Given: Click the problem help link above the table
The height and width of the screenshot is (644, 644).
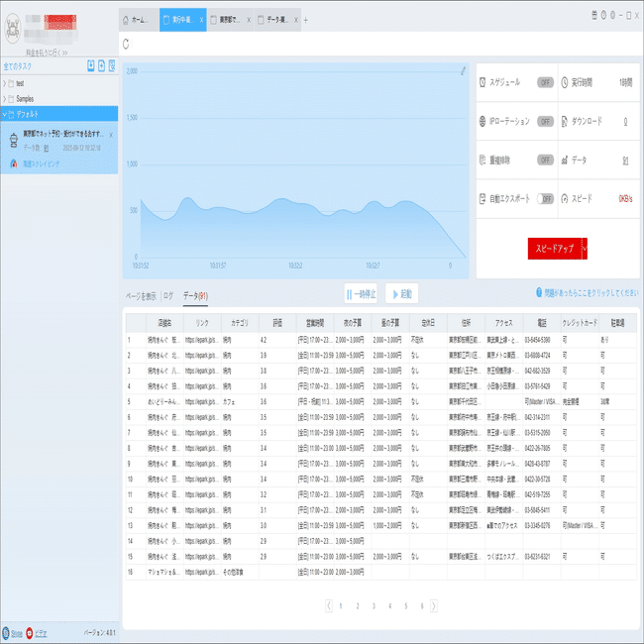Looking at the screenshot, I should 591,293.
